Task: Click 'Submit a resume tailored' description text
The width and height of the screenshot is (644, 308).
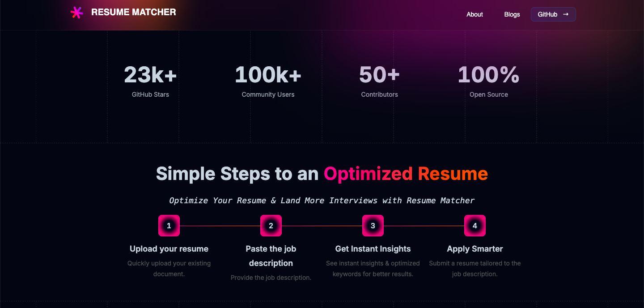Action: (475, 269)
